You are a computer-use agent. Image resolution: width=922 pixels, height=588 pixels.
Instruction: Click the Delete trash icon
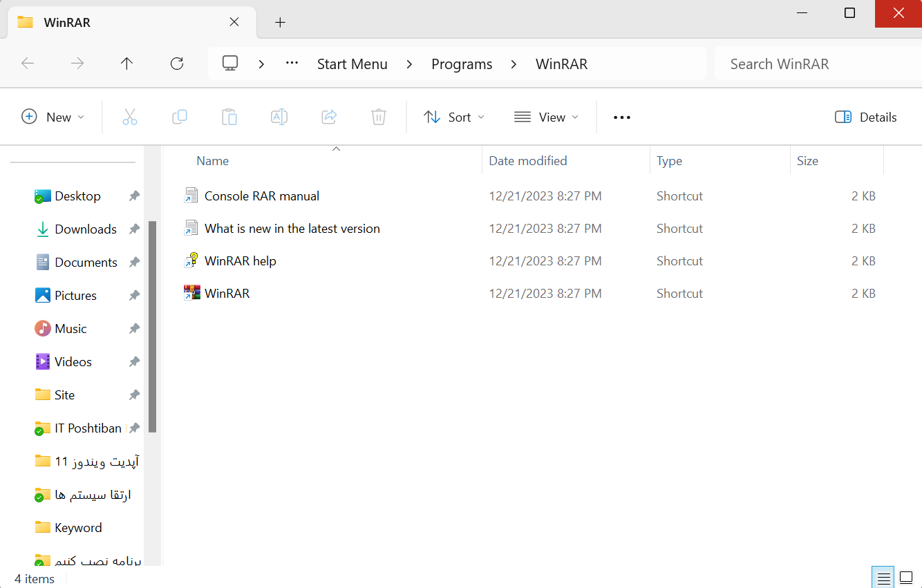coord(379,117)
